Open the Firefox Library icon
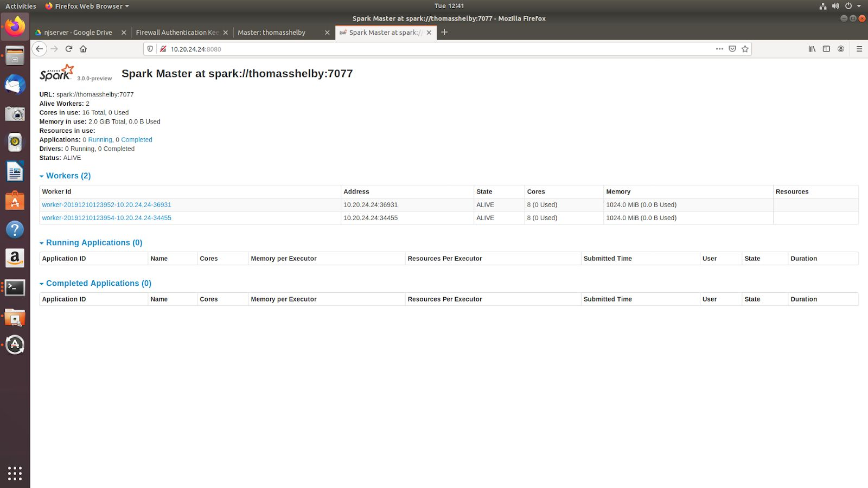This screenshot has width=868, height=488. click(812, 49)
